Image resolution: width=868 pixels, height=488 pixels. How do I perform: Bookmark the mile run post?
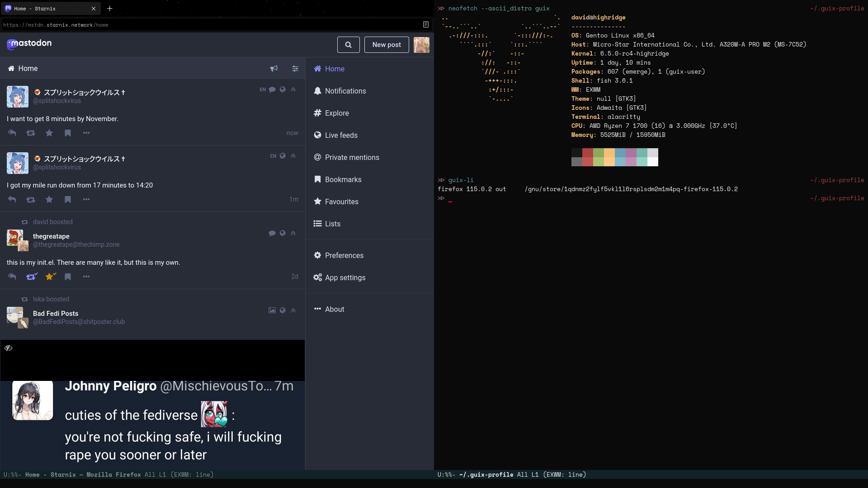coord(68,199)
